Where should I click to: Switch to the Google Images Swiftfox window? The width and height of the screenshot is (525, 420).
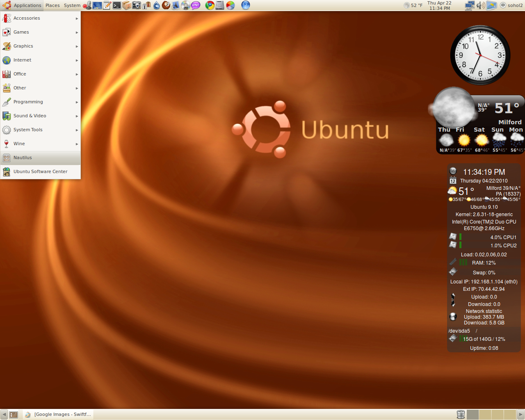[x=58, y=414]
